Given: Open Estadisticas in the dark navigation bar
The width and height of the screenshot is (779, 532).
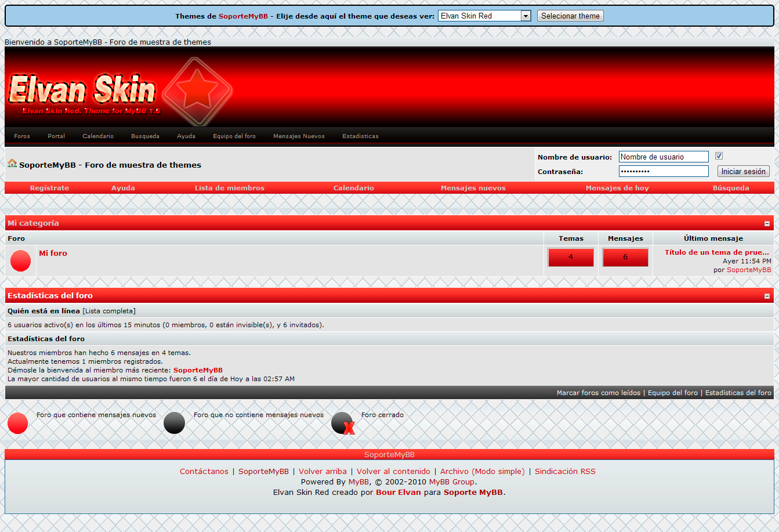Looking at the screenshot, I should [x=360, y=136].
